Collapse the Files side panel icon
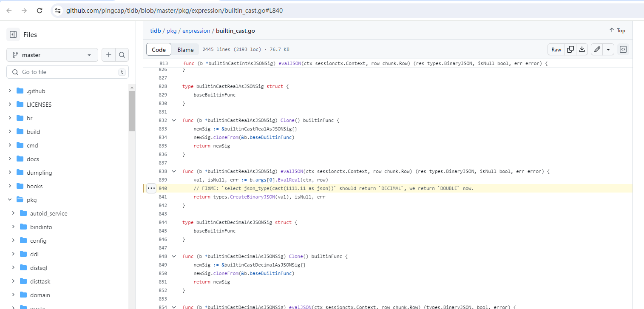 pyautogui.click(x=13, y=35)
